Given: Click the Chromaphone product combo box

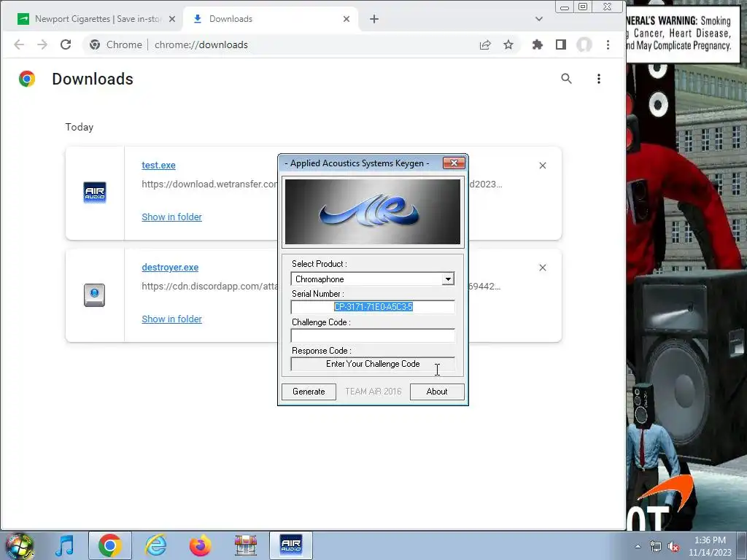Looking at the screenshot, I should [x=373, y=279].
